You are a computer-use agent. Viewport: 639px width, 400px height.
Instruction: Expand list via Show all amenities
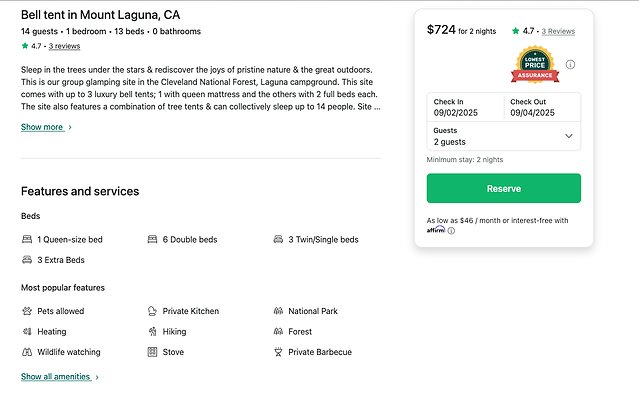pos(59,377)
